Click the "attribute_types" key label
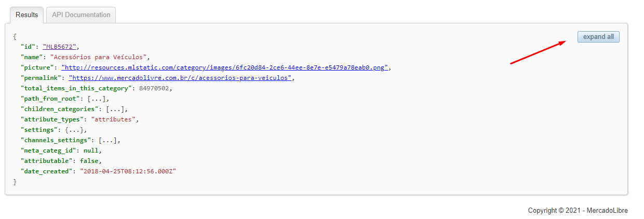The image size is (644, 219). click(52, 119)
